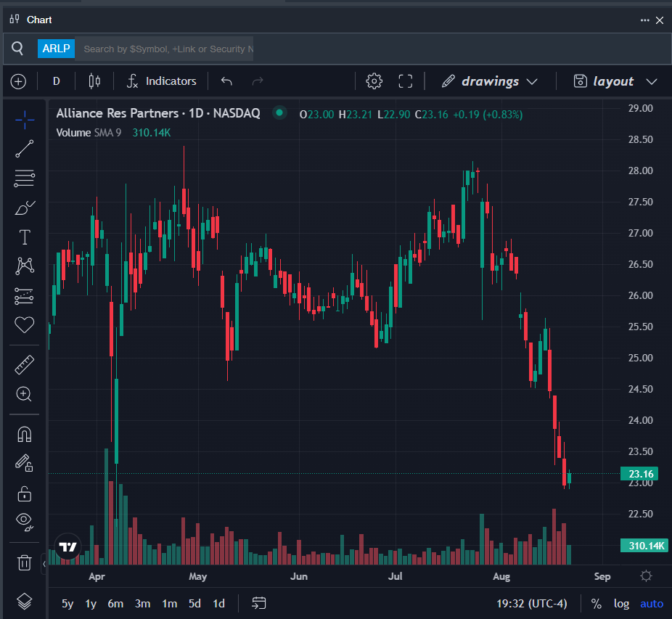
Task: Toggle percent scale
Action: coord(596,604)
